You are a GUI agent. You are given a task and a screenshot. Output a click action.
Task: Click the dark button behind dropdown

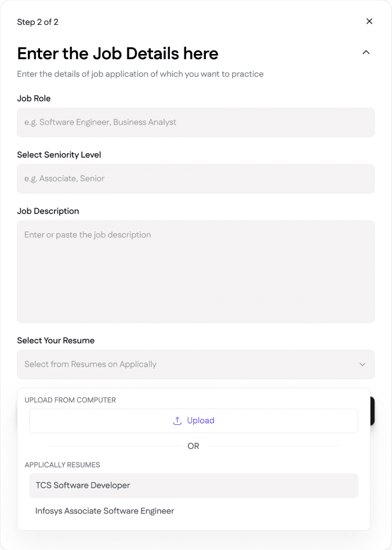(x=373, y=411)
